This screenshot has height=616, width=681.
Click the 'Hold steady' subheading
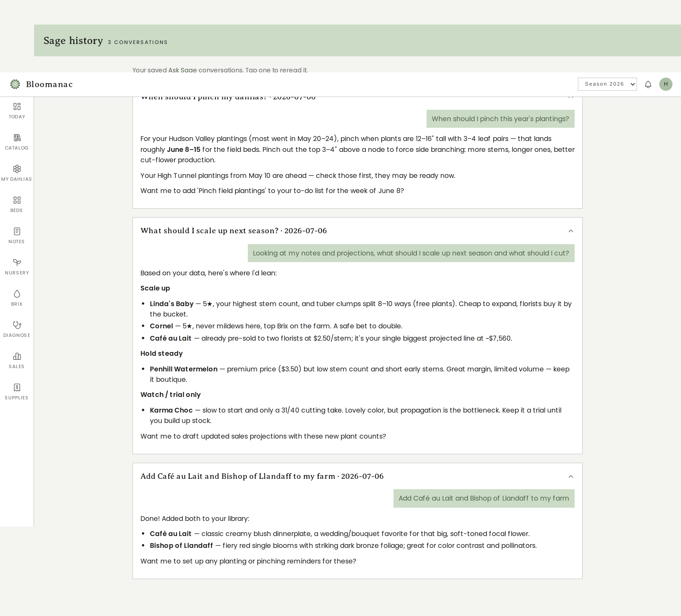pyautogui.click(x=162, y=353)
